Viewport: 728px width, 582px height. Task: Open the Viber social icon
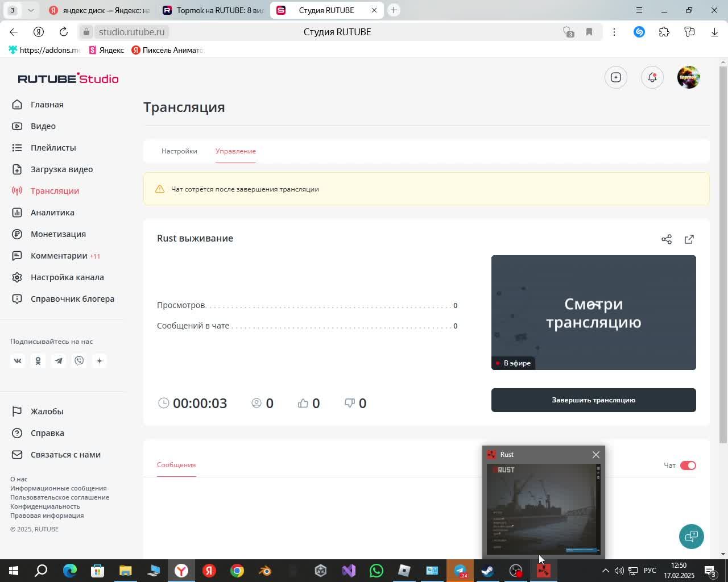[x=79, y=361]
